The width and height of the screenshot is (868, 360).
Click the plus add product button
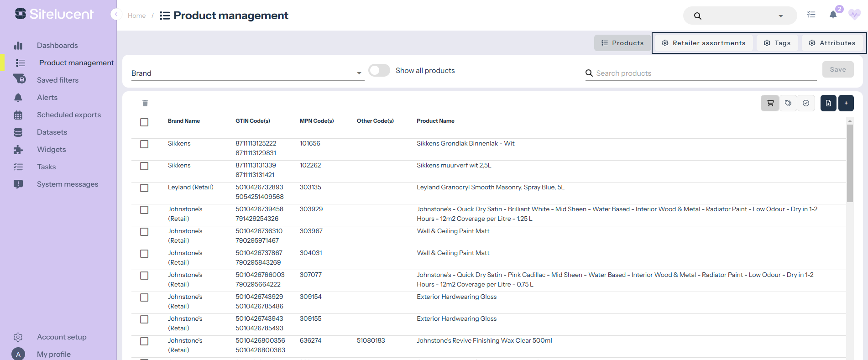coord(846,103)
